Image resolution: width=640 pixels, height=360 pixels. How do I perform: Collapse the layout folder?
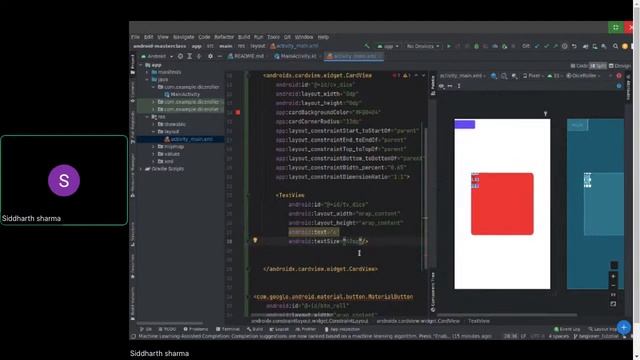coord(153,131)
